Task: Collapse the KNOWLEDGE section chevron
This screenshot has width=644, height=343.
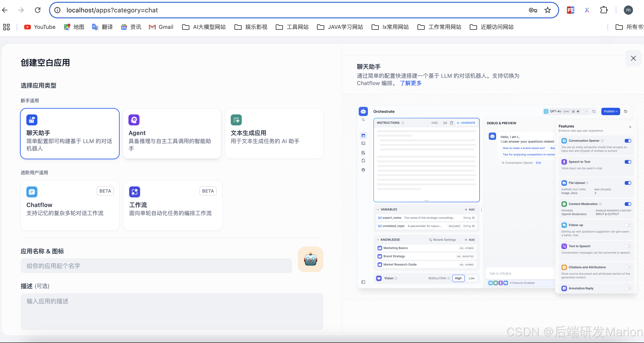Action: pos(378,240)
